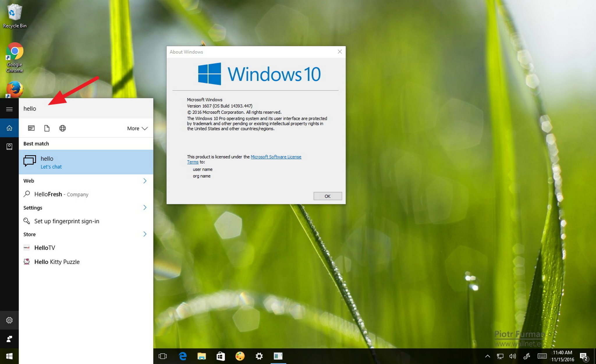This screenshot has height=364, width=596.
Task: Go to Cortana Home tab
Action: pos(9,128)
